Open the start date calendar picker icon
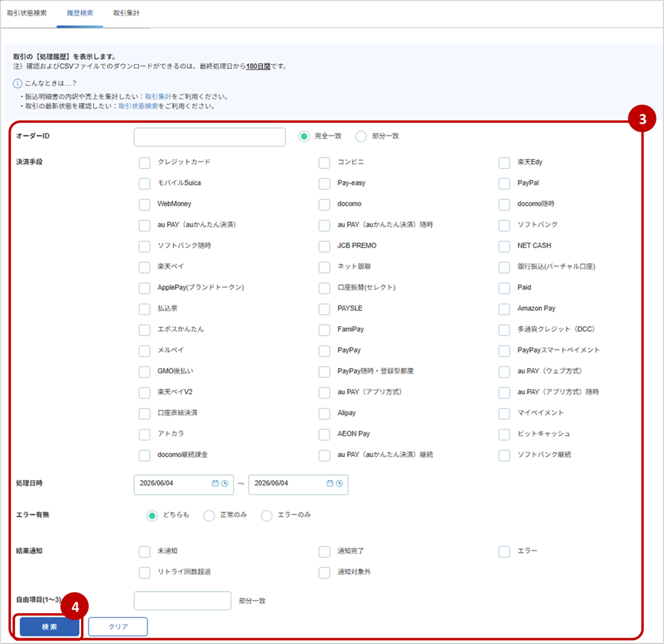The height and width of the screenshot is (644, 664). (x=215, y=483)
